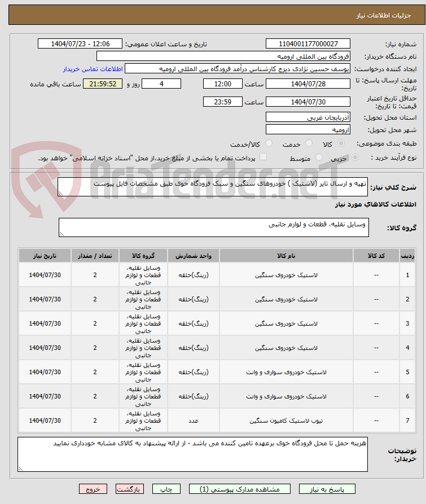Open مشاهده مدارک پیوستی (1) button
Image resolution: width=426 pixels, height=504 pixels.
pos(240,489)
